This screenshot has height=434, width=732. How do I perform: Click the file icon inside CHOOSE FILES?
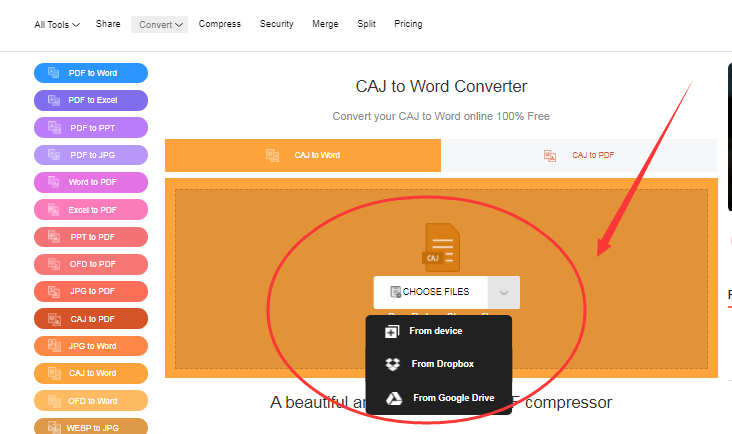pos(395,292)
